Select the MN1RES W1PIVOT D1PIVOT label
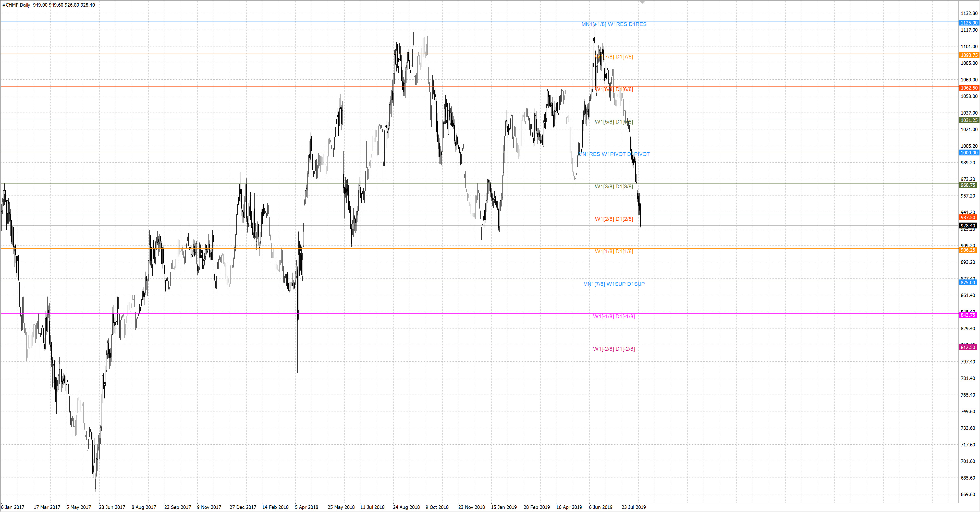 click(x=614, y=154)
